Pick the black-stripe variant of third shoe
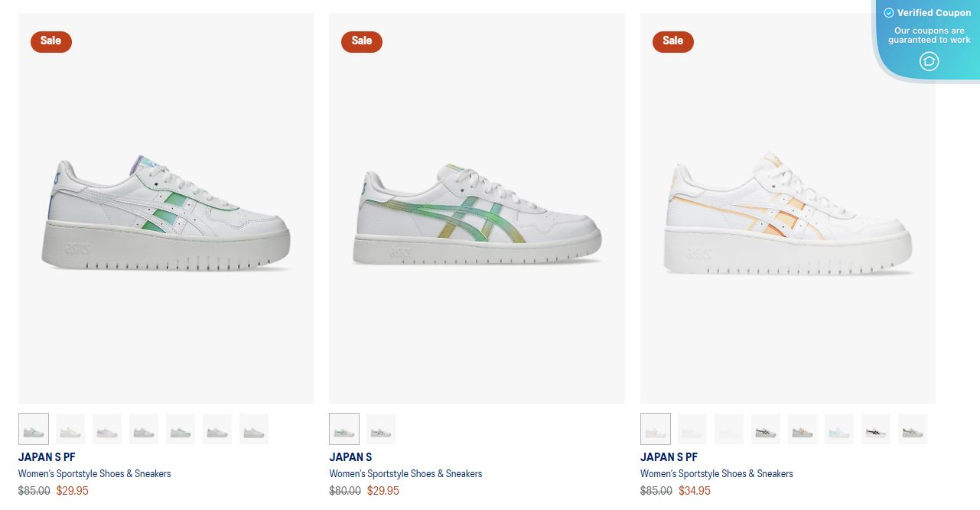The height and width of the screenshot is (510, 980). (x=876, y=429)
